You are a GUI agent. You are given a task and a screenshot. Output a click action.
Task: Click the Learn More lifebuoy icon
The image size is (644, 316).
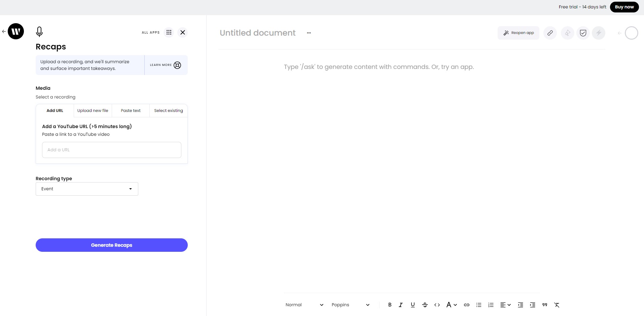coord(177,65)
